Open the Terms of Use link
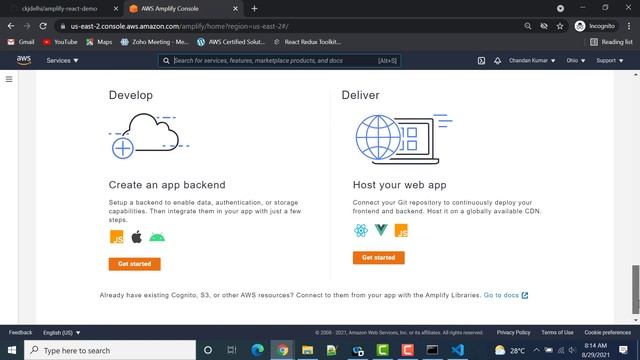Image resolution: width=640 pixels, height=360 pixels. click(557, 333)
